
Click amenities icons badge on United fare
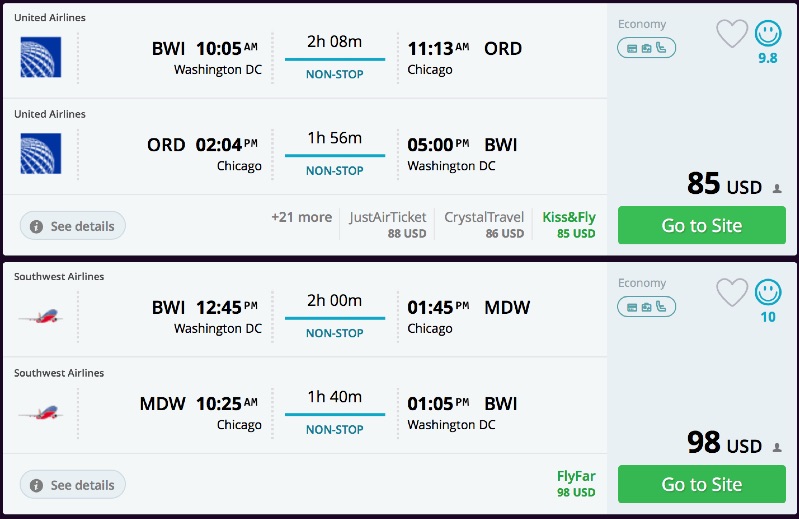[646, 47]
